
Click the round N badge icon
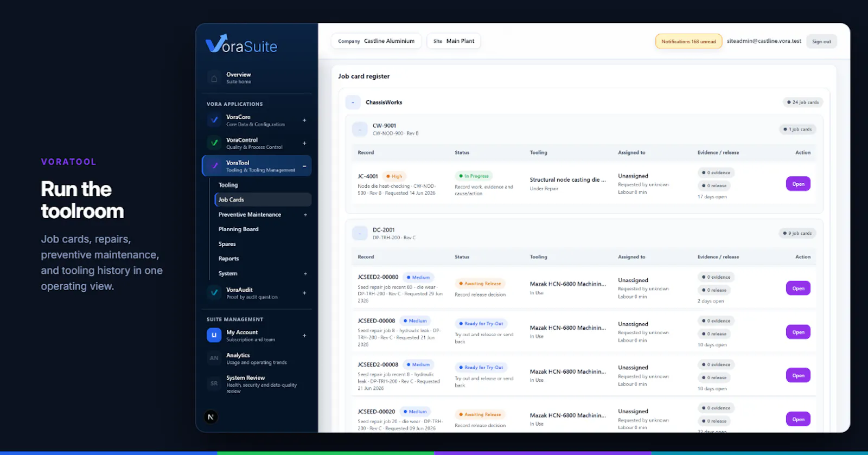pos(211,417)
